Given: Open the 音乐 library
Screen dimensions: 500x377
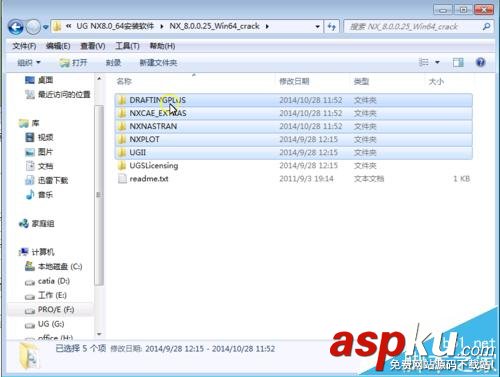Looking at the screenshot, I should click(x=39, y=194).
